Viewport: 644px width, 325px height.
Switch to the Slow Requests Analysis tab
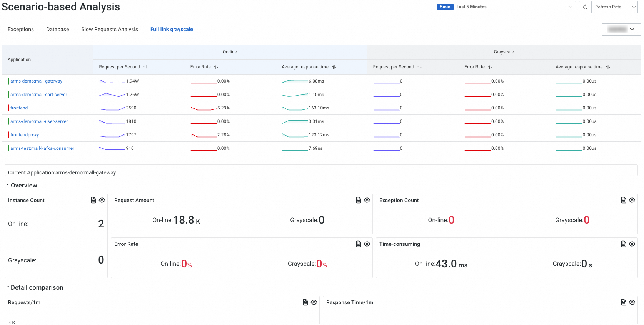109,29
